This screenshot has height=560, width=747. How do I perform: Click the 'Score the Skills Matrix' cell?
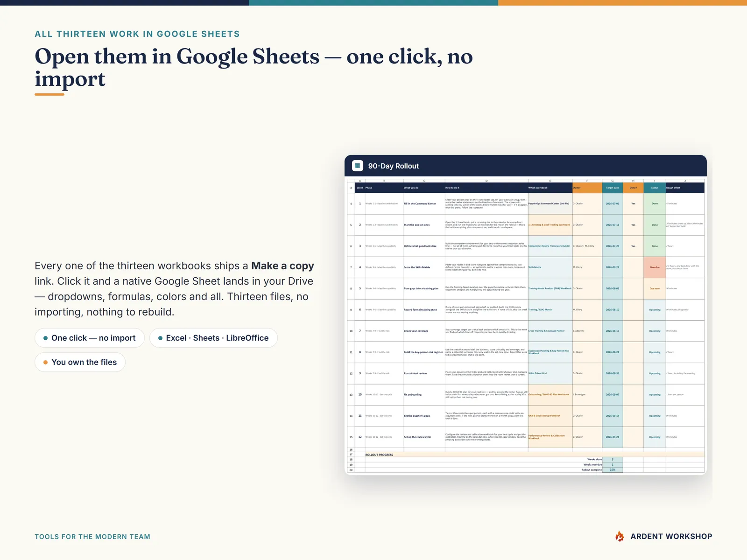point(424,267)
